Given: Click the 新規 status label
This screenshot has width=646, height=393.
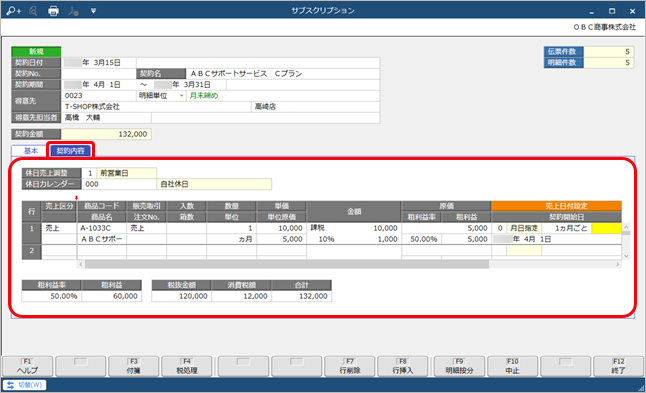Looking at the screenshot, I should click(36, 51).
